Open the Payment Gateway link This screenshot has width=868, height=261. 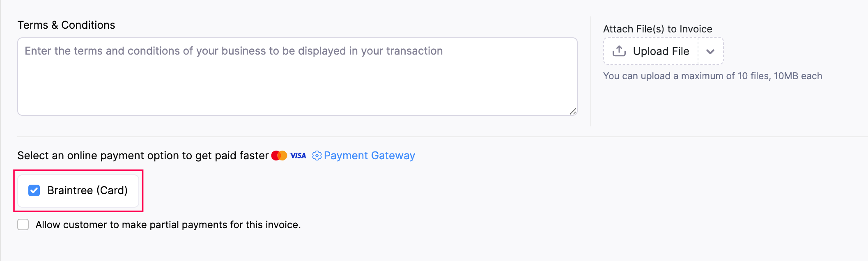coord(369,156)
